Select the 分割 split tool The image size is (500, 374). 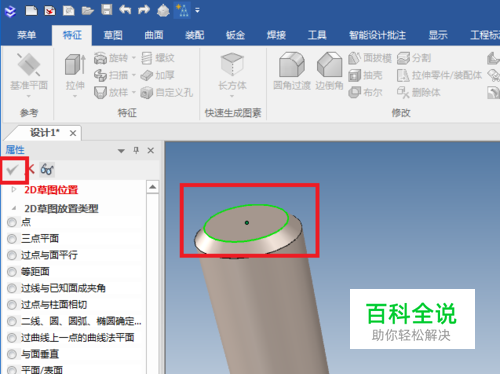point(414,58)
